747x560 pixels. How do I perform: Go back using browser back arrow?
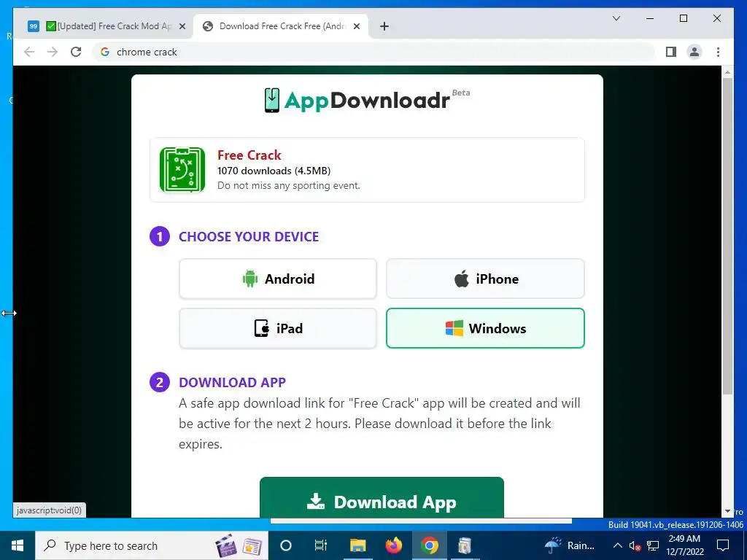(29, 52)
